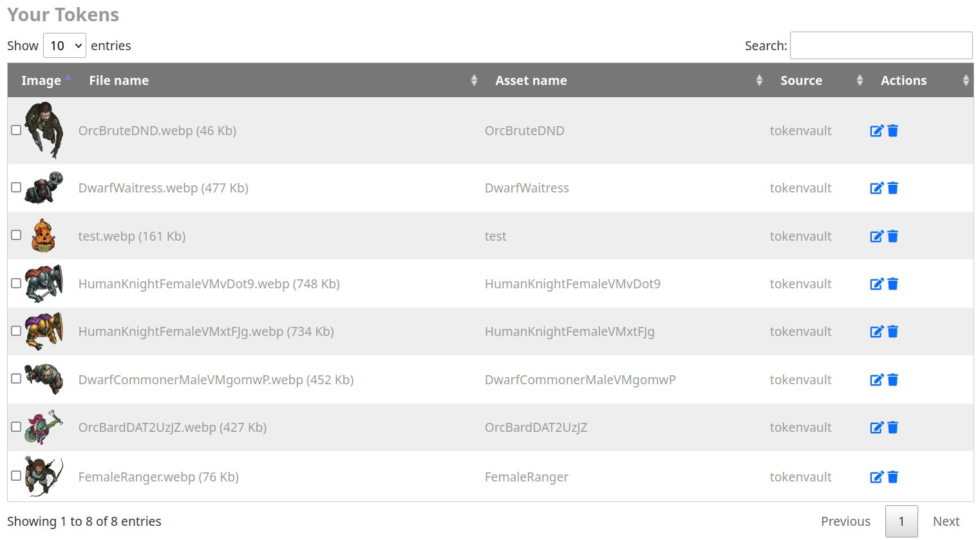
Task: Go to the Previous page
Action: click(845, 521)
